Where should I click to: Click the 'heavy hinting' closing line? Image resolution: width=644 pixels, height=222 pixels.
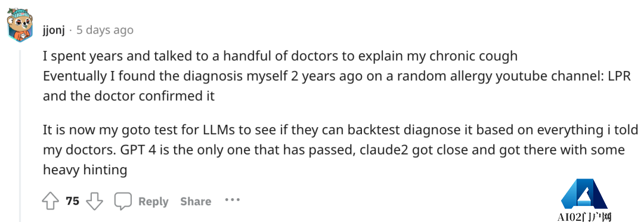click(85, 170)
